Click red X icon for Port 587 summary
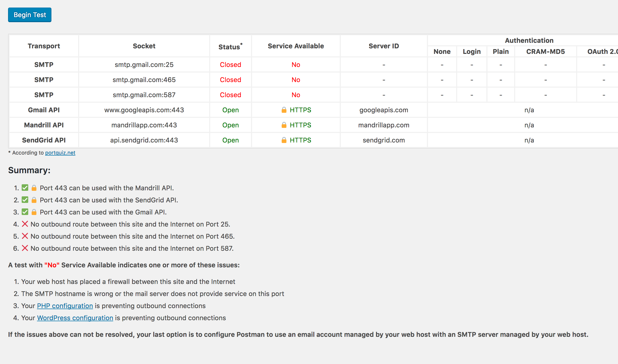The image size is (618, 364). (x=25, y=248)
